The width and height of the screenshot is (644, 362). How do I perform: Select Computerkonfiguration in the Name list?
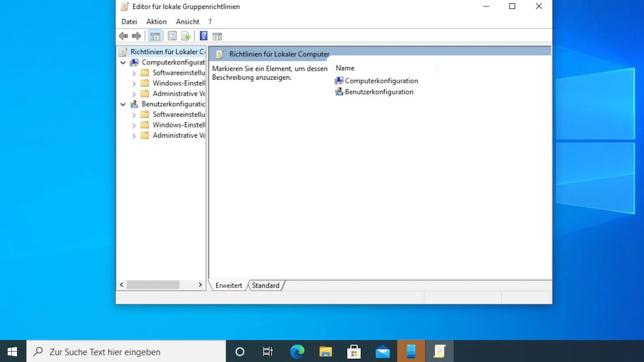(x=381, y=81)
